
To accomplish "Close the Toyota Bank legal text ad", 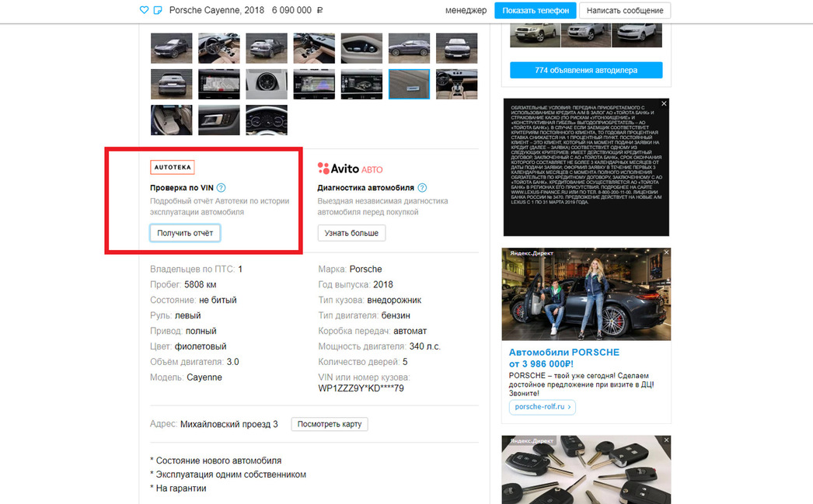I will 664,103.
